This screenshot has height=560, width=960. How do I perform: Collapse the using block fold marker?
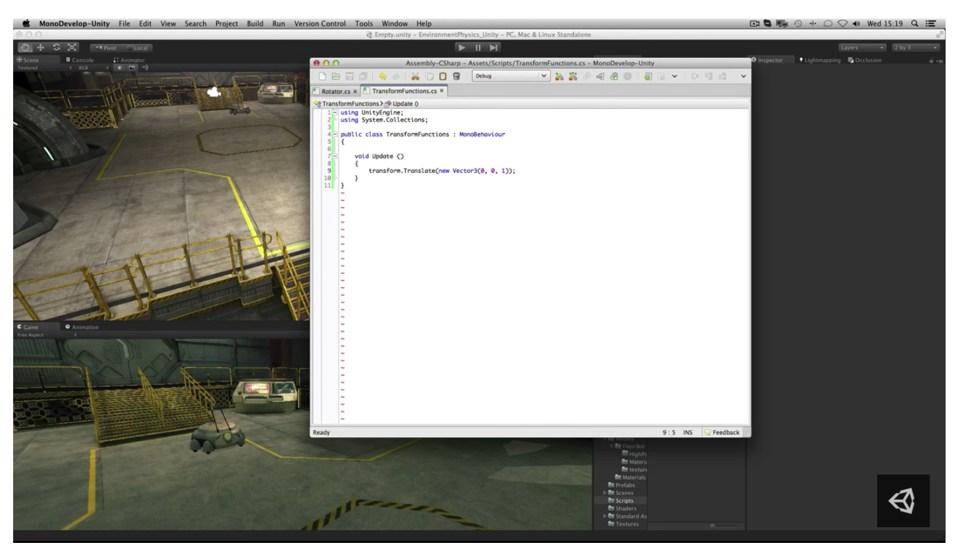pos(335,112)
